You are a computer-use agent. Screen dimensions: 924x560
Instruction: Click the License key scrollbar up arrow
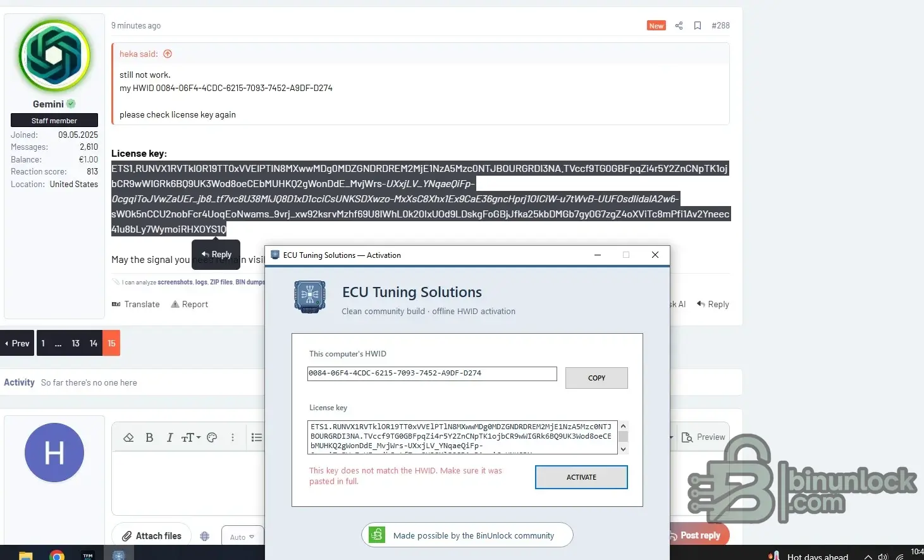point(623,426)
